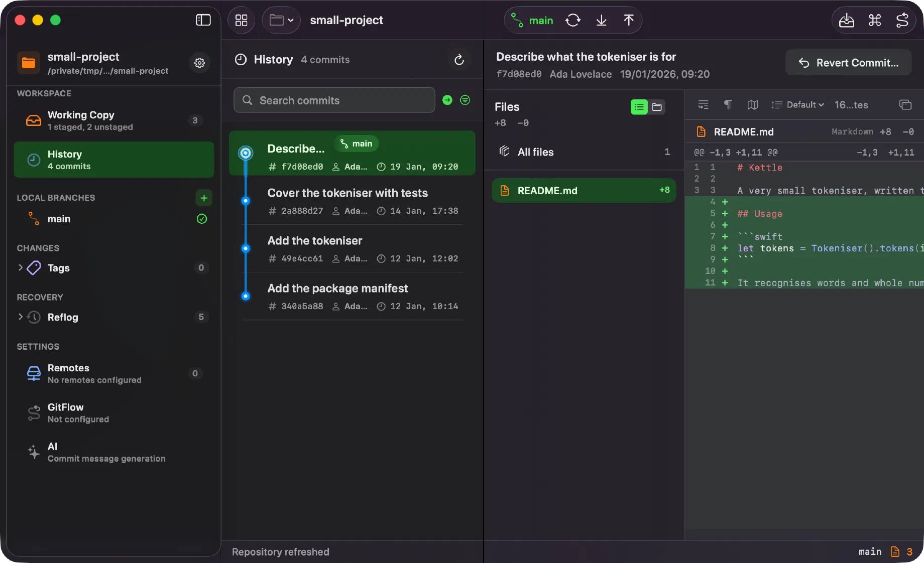Click the Revert Commit button
Viewport: 924px width, 563px height.
848,63
